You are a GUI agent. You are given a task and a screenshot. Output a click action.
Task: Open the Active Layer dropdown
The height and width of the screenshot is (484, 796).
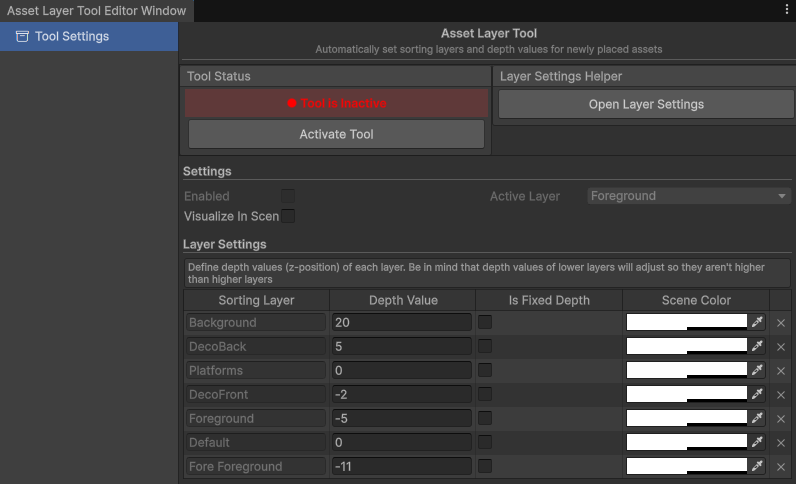pos(689,196)
